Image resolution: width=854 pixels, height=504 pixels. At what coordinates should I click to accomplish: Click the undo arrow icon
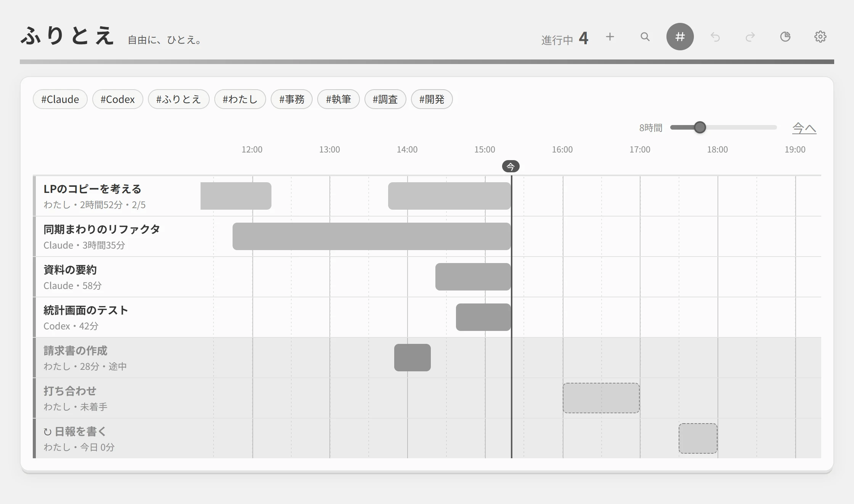click(715, 37)
